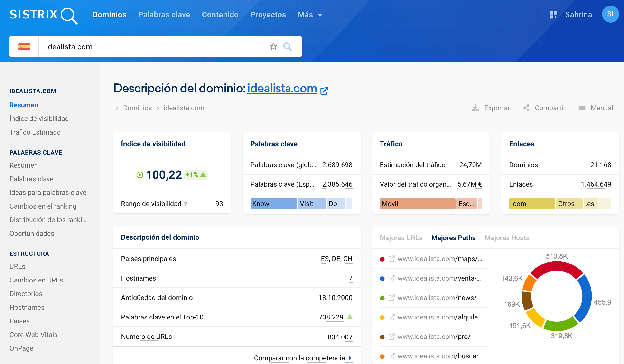
Task: Click the favorite star icon in search bar
Action: (273, 46)
